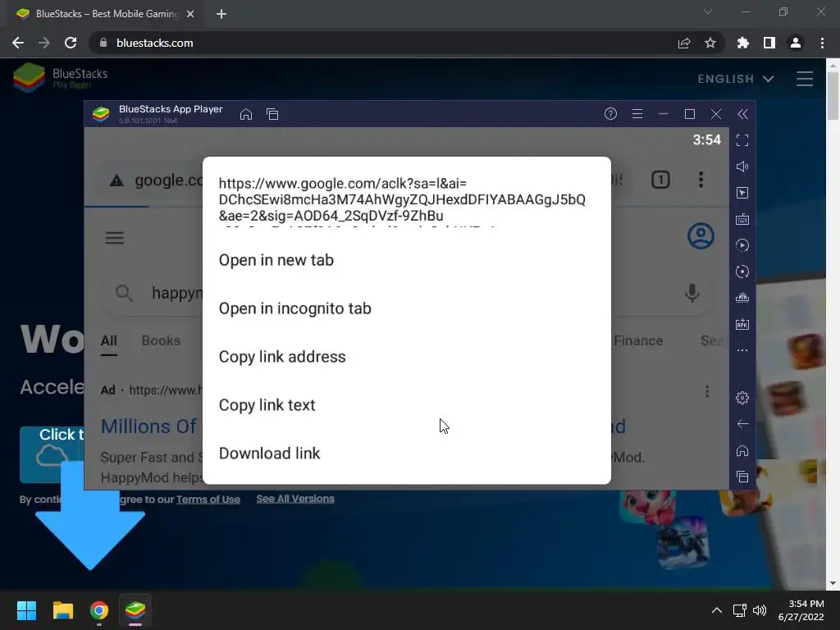The height and width of the screenshot is (630, 840).
Task: Go back in Chrome browser
Action: click(18, 43)
